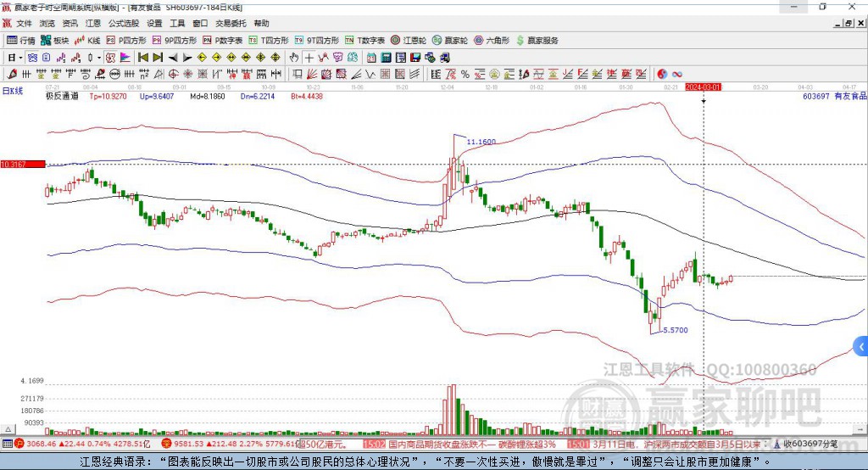Open the 帮助 menu
Image resolution: width=868 pixels, height=470 pixels.
261,23
